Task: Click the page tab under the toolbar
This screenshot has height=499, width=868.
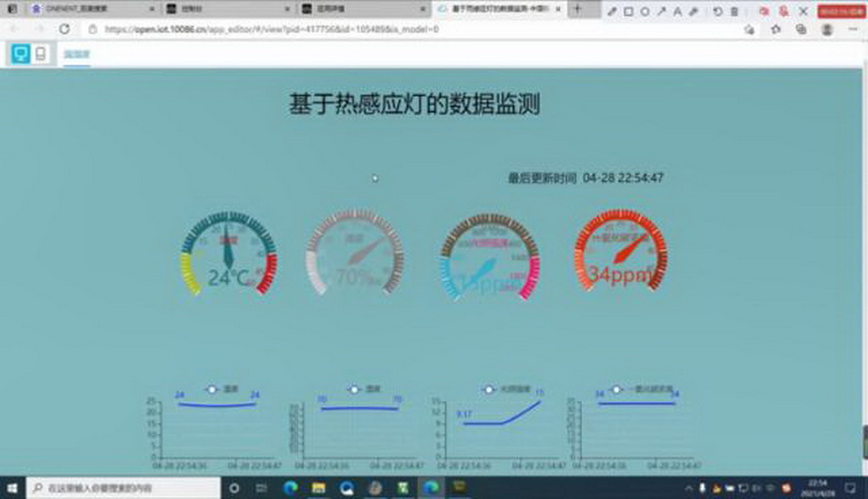Action: 77,55
